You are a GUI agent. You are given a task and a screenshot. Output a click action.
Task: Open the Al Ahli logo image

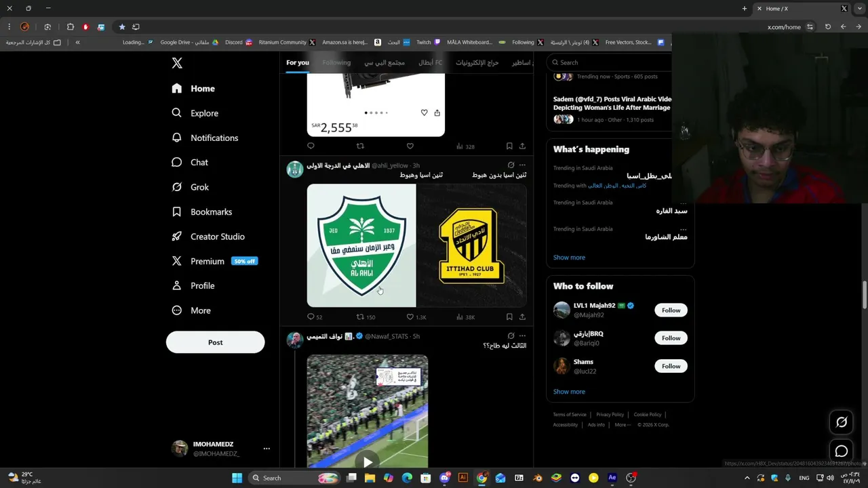tap(361, 245)
